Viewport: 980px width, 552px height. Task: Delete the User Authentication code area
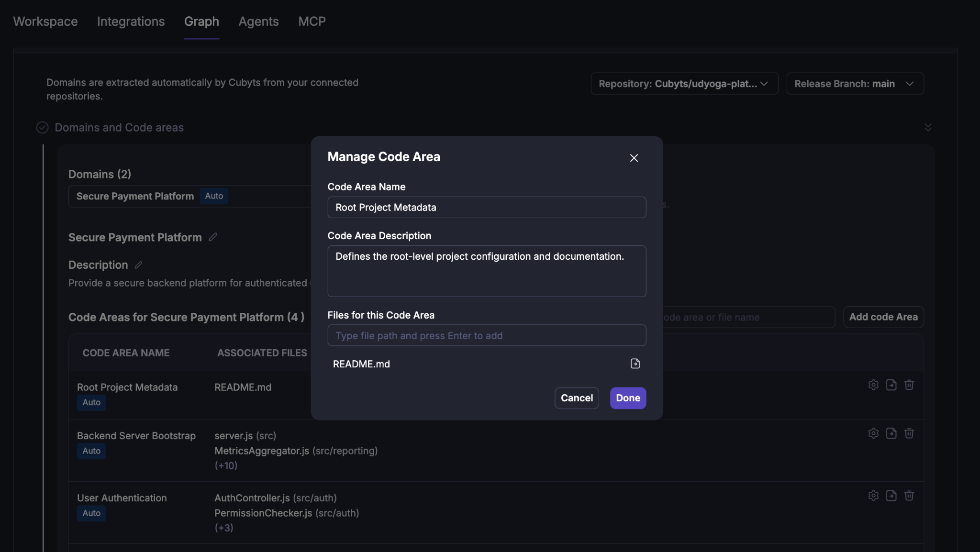[909, 496]
